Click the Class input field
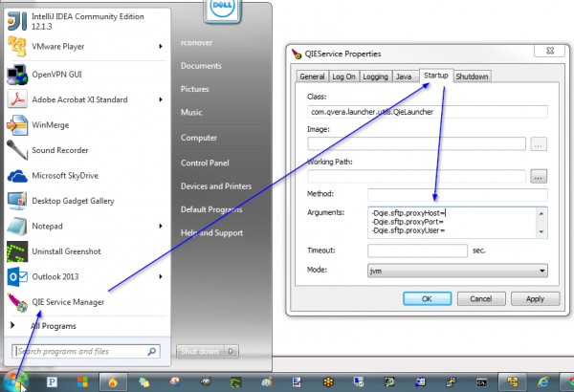The width and height of the screenshot is (574, 392). [428, 112]
